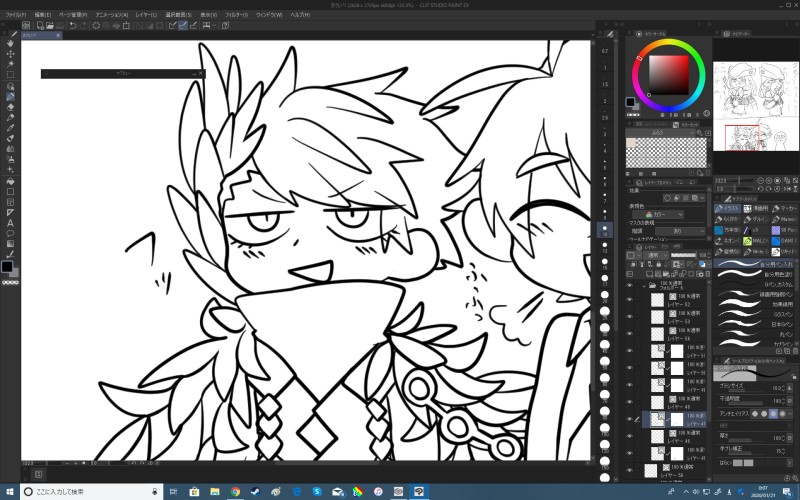
Task: Choose the round pen brush preset
Action: (756, 334)
